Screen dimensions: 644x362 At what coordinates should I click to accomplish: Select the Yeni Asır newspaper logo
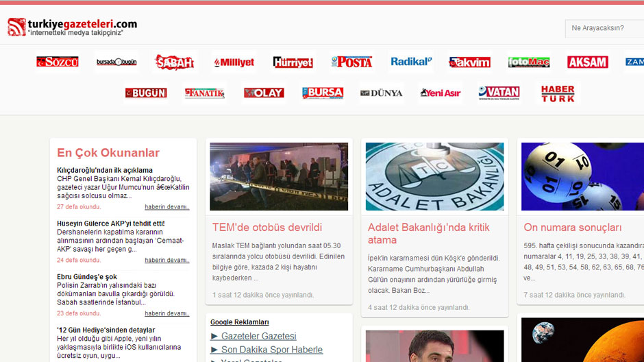click(441, 93)
